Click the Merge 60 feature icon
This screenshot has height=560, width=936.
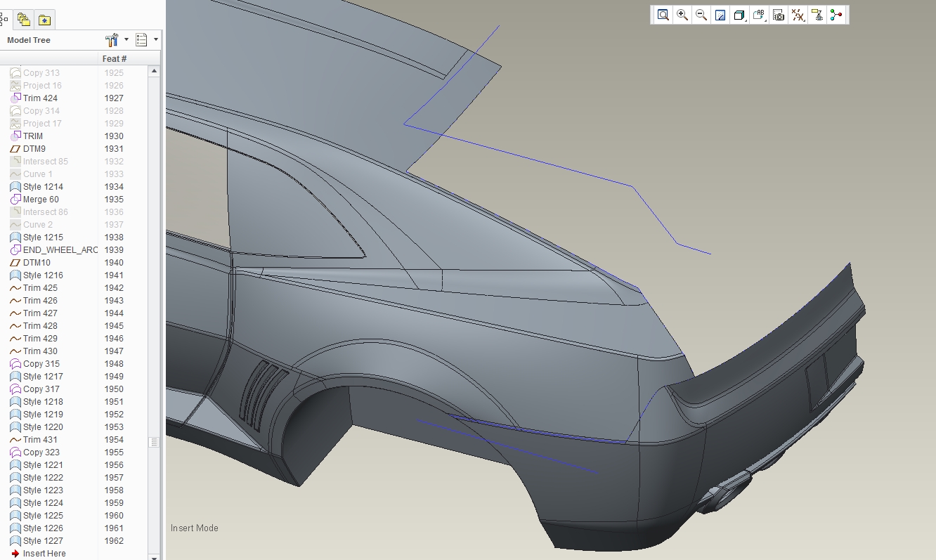15,200
